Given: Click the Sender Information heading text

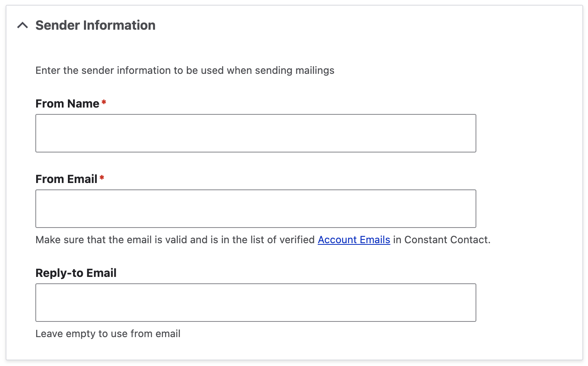Looking at the screenshot, I should 95,25.
